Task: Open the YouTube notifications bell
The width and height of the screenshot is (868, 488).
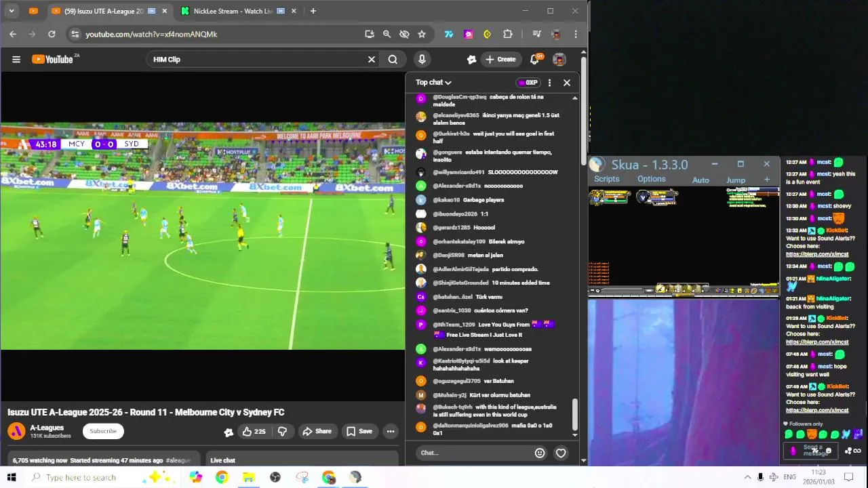Action: tap(534, 60)
